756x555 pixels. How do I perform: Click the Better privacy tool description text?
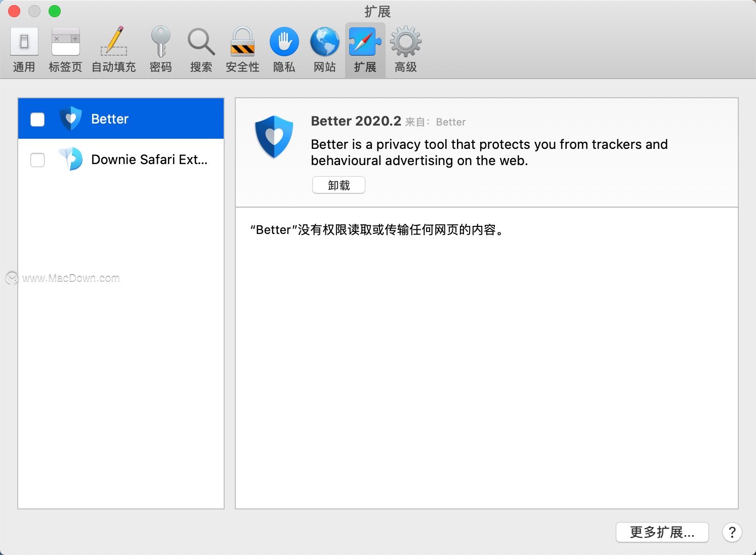coord(489,152)
